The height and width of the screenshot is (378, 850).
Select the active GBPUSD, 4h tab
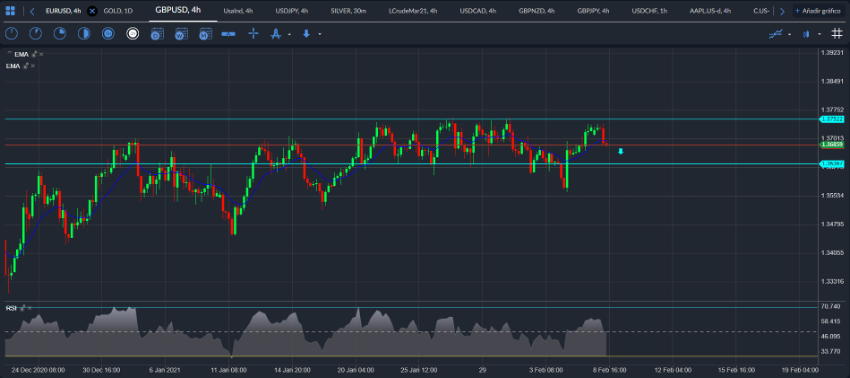coord(178,10)
